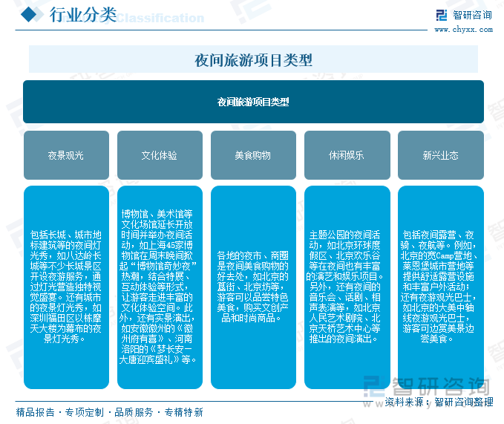Select the dark blue 夜间旅游项目类型 header box

(x=253, y=102)
